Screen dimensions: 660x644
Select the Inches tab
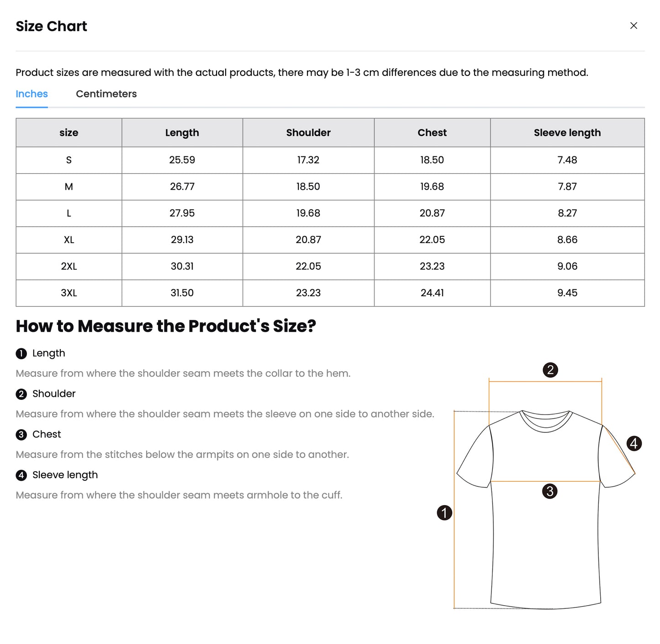[x=32, y=94]
